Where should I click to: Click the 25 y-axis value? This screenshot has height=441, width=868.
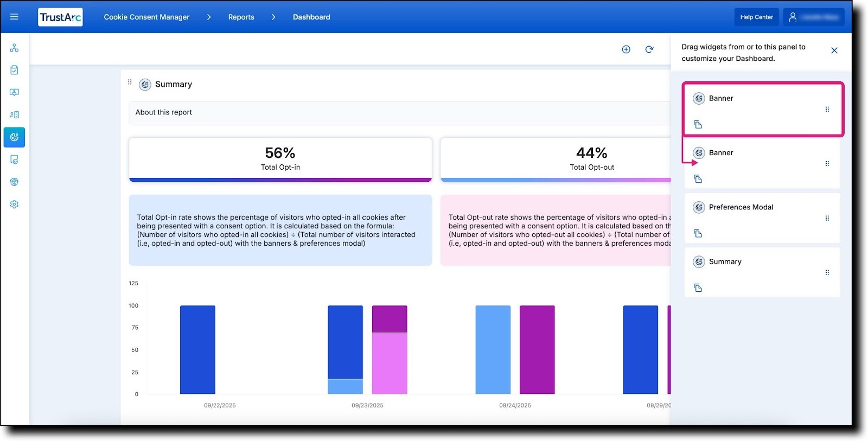click(135, 373)
